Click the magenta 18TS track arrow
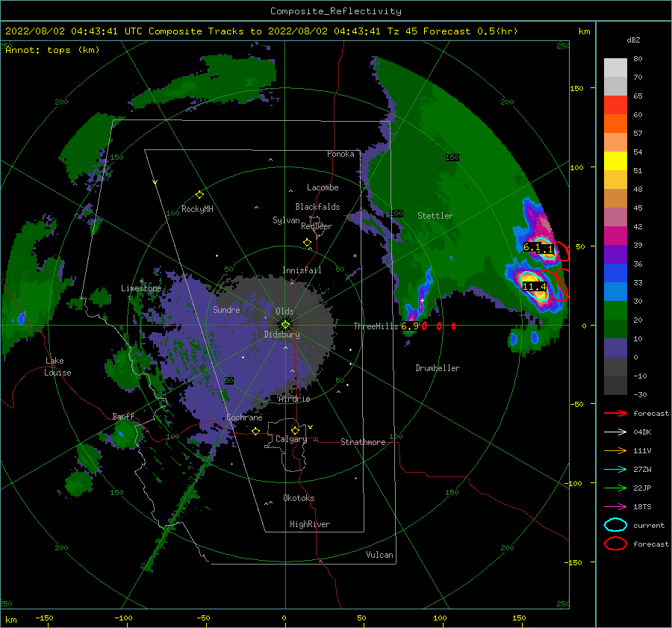672x628 pixels. (615, 507)
